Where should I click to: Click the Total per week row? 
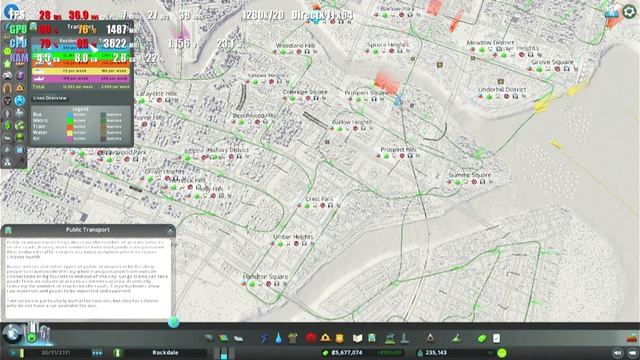81,87
